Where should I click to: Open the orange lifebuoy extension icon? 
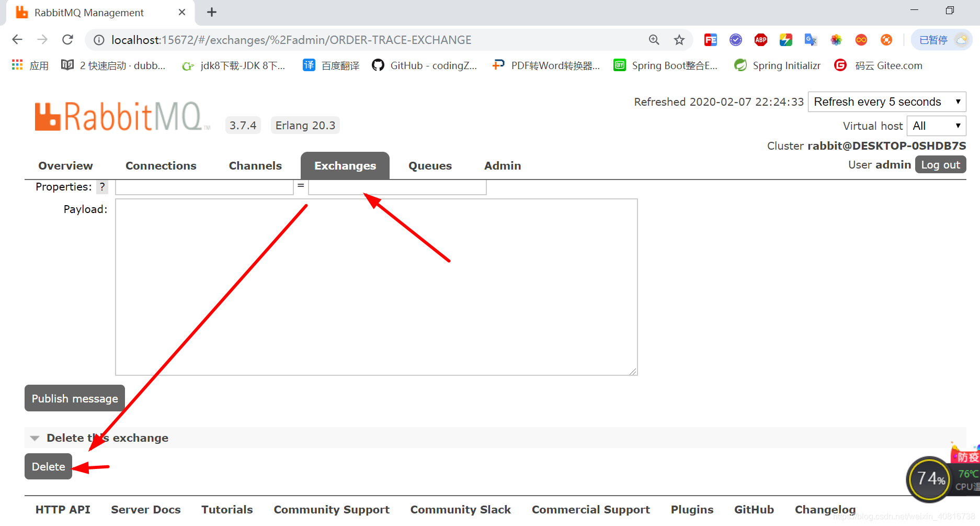(886, 40)
